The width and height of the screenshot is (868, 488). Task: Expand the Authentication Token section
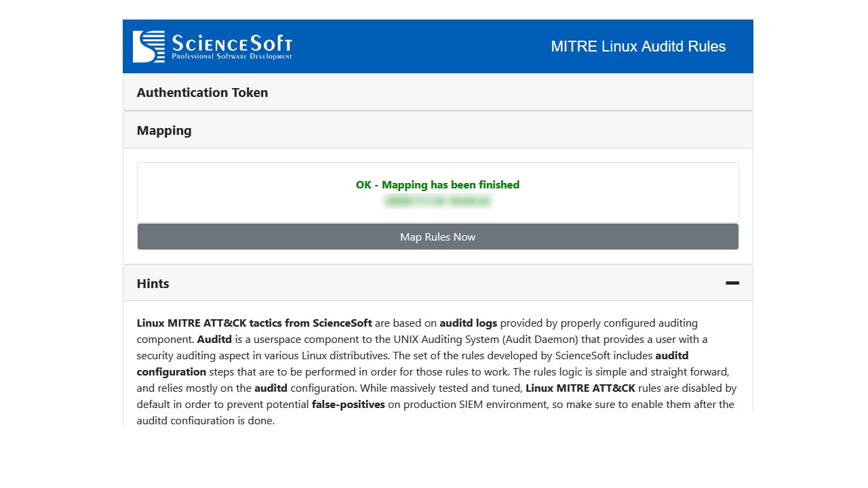tap(202, 92)
